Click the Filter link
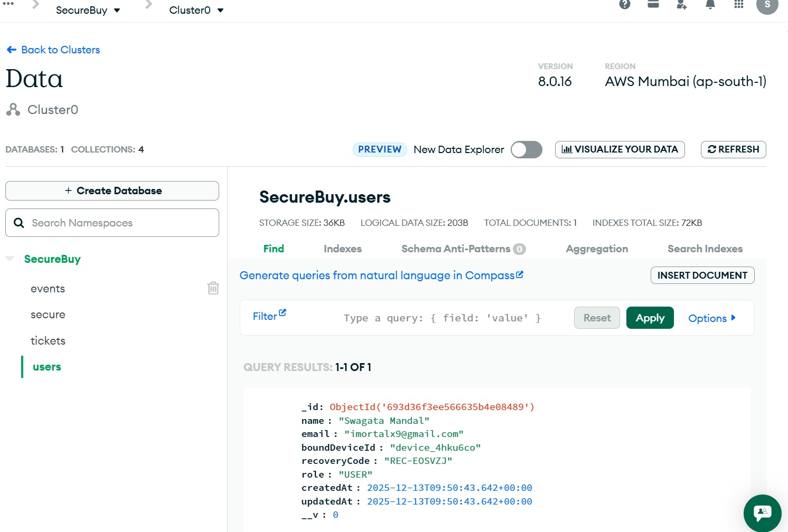The height and width of the screenshot is (532, 788). pyautogui.click(x=265, y=316)
